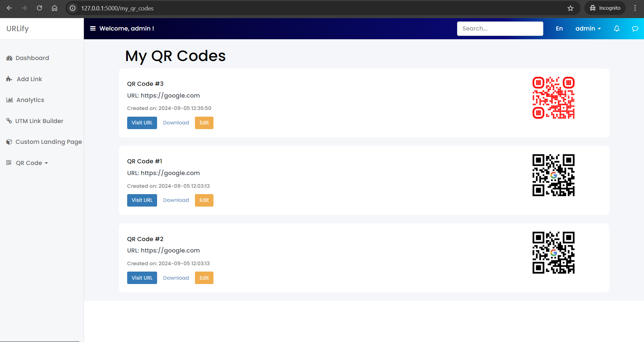Click the red QR Code #3 image
Image resolution: width=644 pixels, height=342 pixels.
tap(553, 98)
